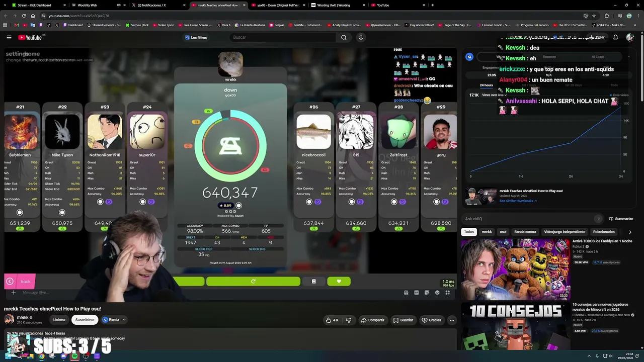Screen dimensions: 644x362
Task: Click the Los filtros button
Action: click(x=196, y=37)
